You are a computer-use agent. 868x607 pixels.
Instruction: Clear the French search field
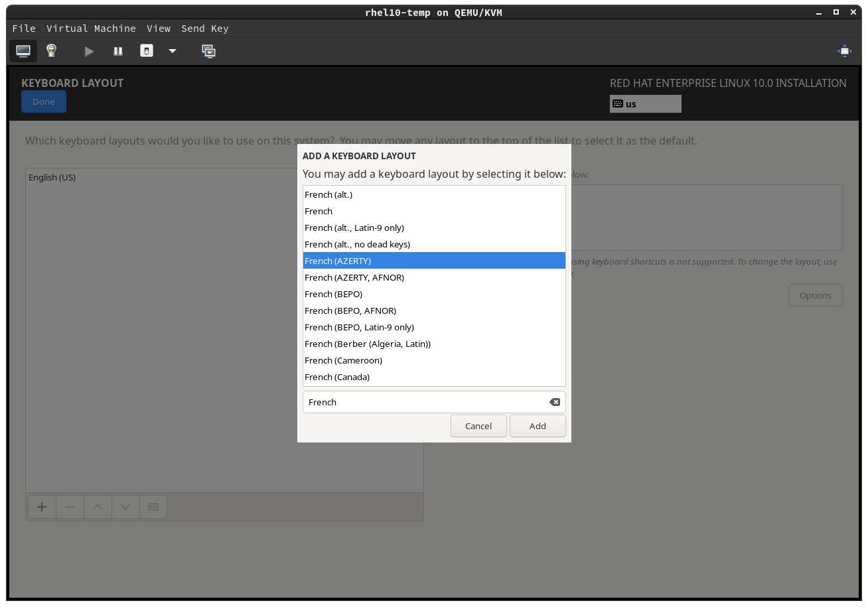555,402
